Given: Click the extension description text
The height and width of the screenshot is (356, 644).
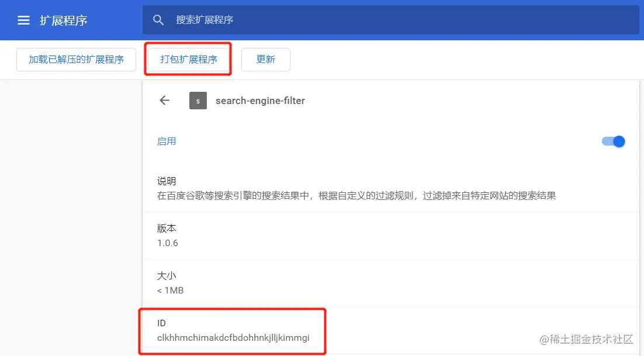Looking at the screenshot, I should [x=356, y=196].
